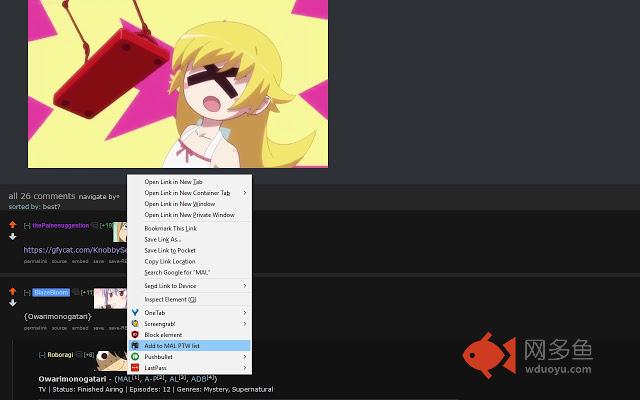
Task: Open thePainesuggestion user profile link
Action: [x=60, y=225]
